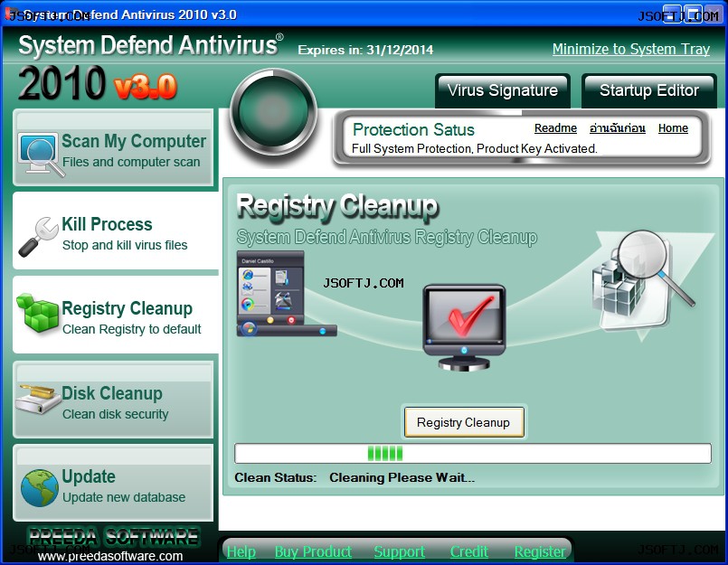Screen dimensions: 728x565
Task: Click the magnifier over cubes illustration
Action: [643, 281]
